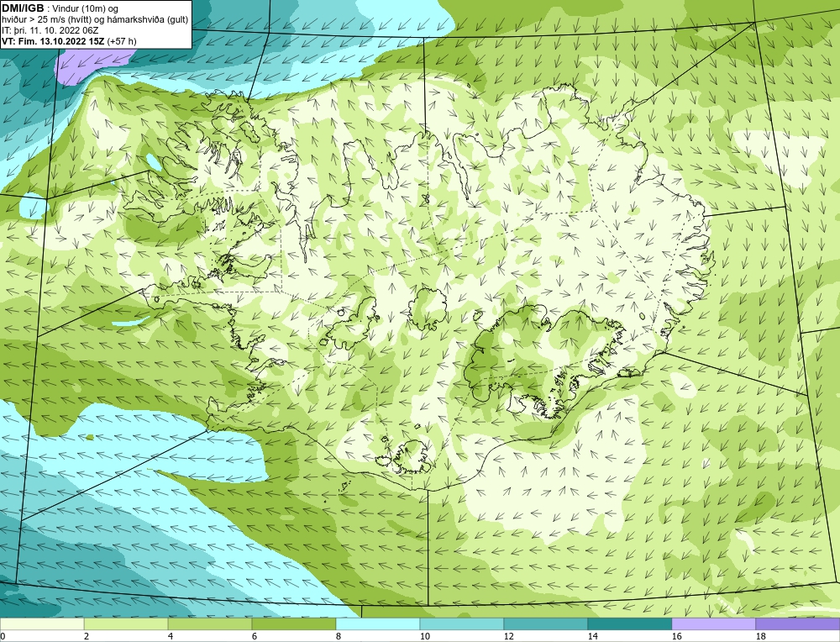The image size is (840, 642).
Task: Click the legend scale label '14'
Action: (x=593, y=637)
